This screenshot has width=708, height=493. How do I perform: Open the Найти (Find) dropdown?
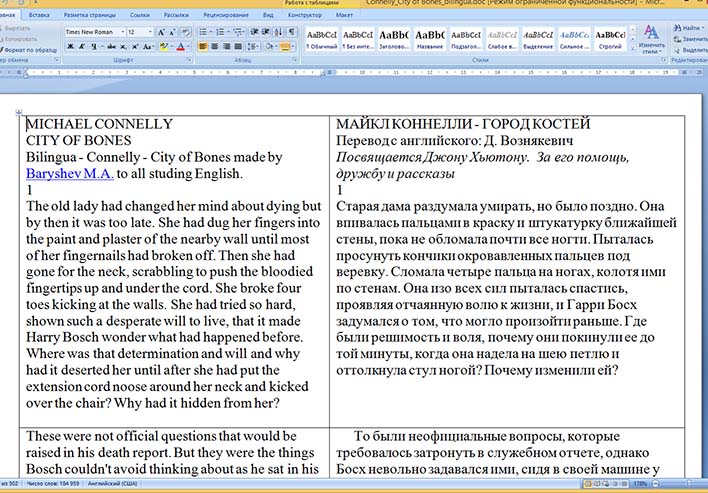click(x=689, y=28)
